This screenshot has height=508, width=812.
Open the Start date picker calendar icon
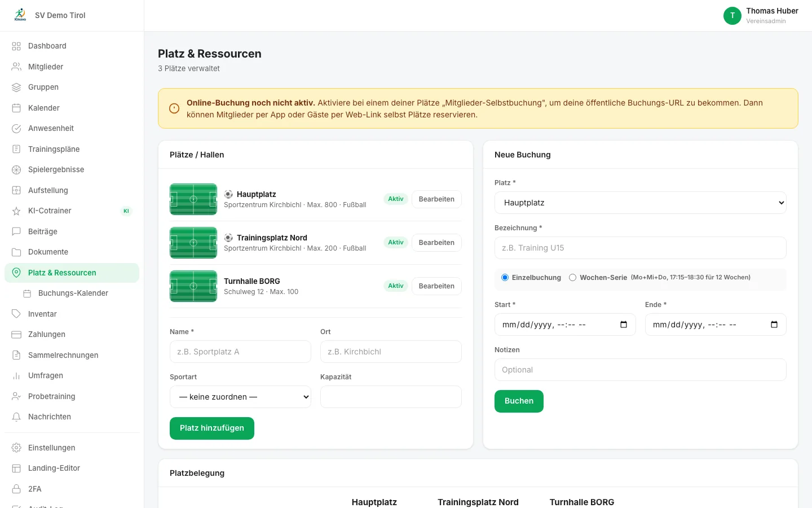[x=624, y=325]
